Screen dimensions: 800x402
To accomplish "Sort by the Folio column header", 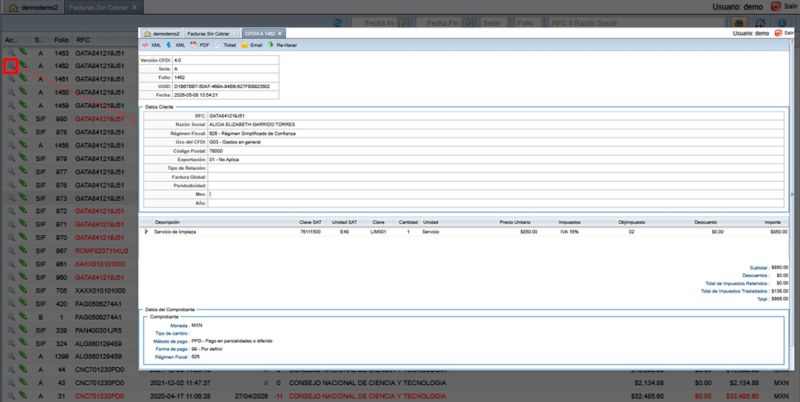I will click(61, 40).
